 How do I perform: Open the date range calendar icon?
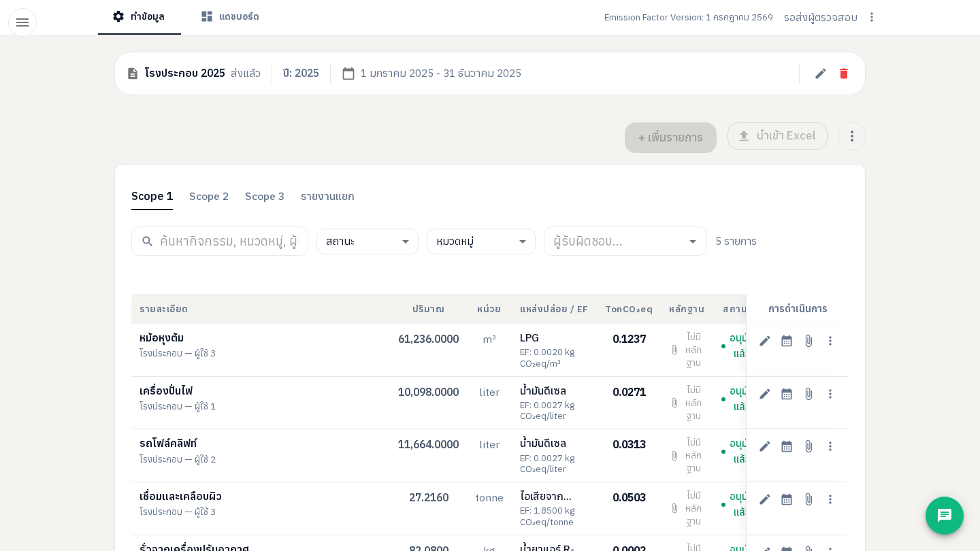click(x=348, y=73)
